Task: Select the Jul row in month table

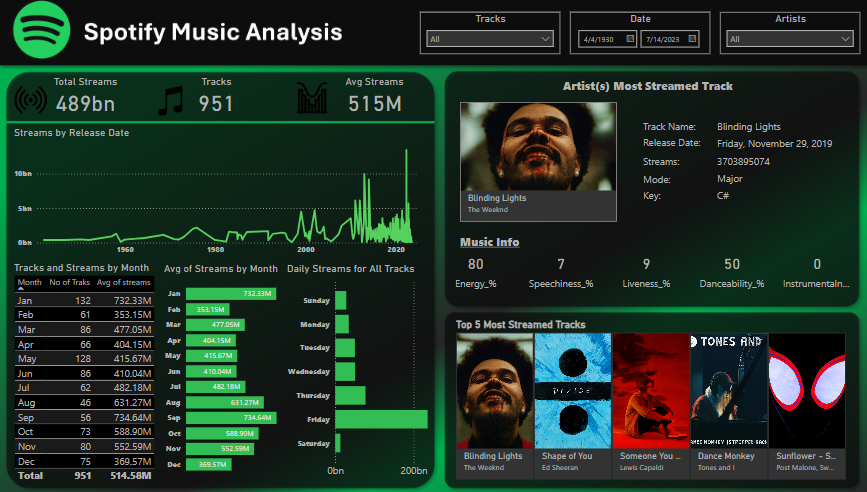Action: (x=84, y=388)
